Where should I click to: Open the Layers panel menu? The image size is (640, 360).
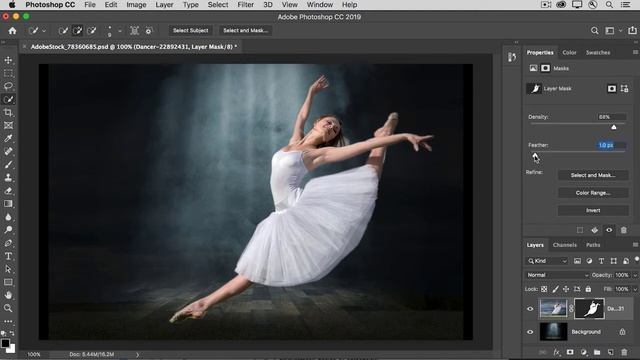(x=636, y=245)
